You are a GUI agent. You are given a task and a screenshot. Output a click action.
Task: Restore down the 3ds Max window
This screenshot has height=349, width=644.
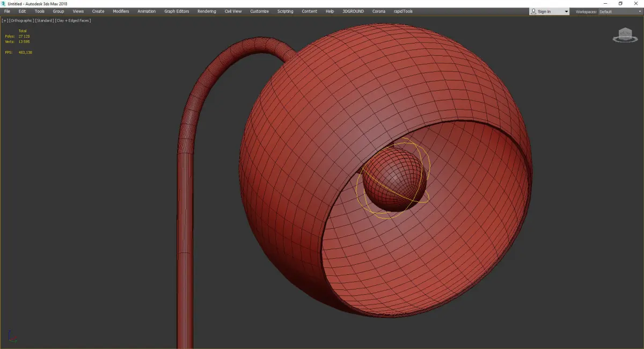coord(620,3)
